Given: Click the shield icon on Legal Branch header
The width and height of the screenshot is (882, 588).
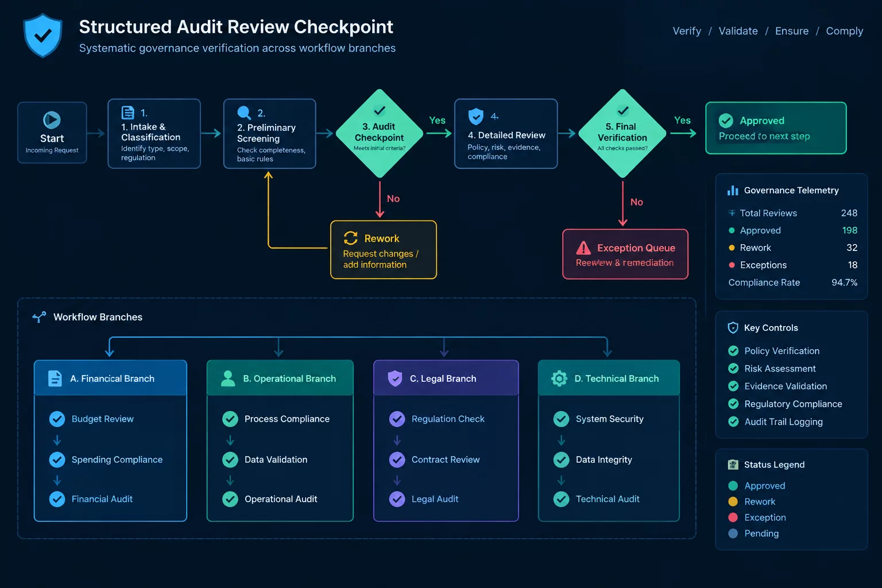Looking at the screenshot, I should point(395,378).
